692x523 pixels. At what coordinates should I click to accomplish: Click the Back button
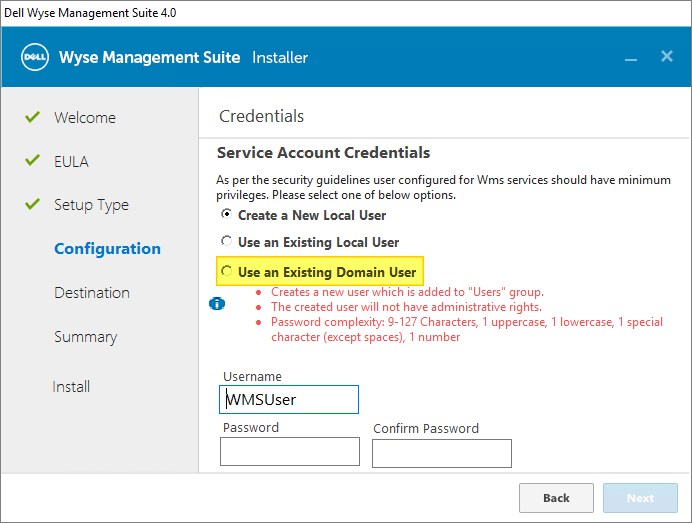(556, 498)
